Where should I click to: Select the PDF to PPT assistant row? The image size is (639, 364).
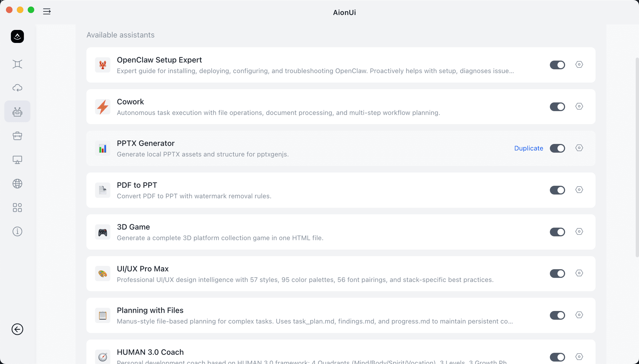click(x=341, y=190)
